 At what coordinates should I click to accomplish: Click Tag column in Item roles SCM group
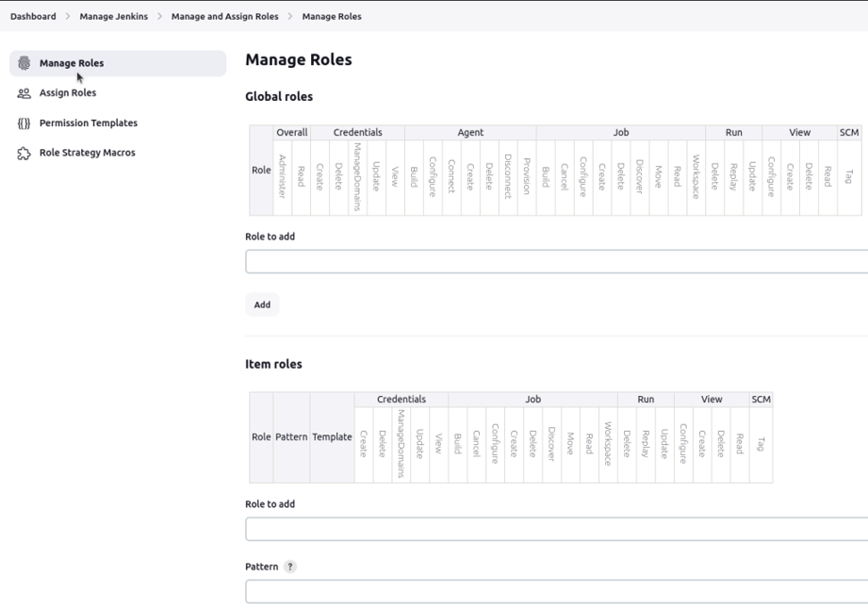point(762,444)
